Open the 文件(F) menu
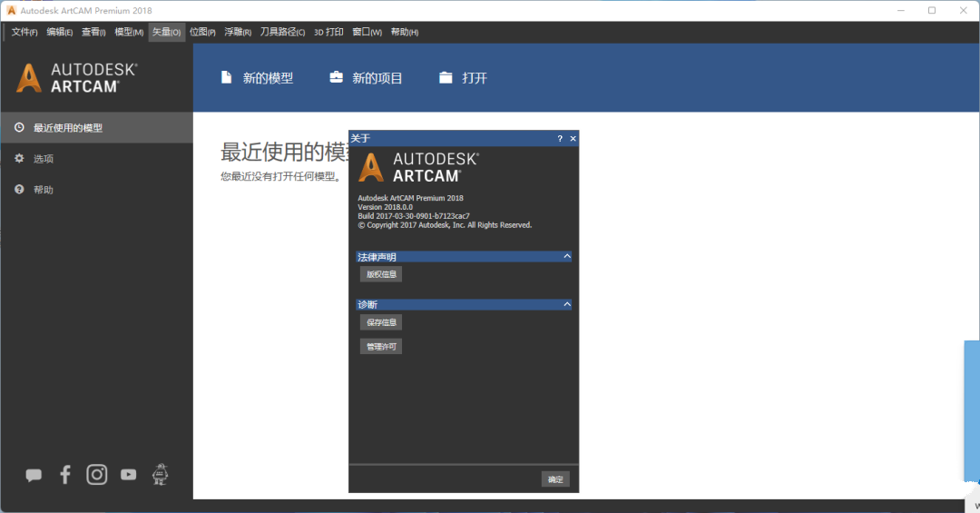 click(x=24, y=32)
